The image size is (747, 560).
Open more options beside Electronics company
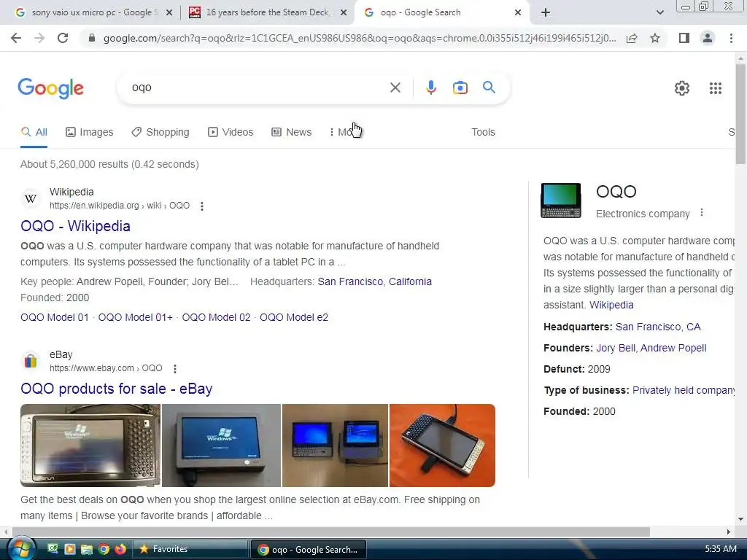tap(701, 213)
